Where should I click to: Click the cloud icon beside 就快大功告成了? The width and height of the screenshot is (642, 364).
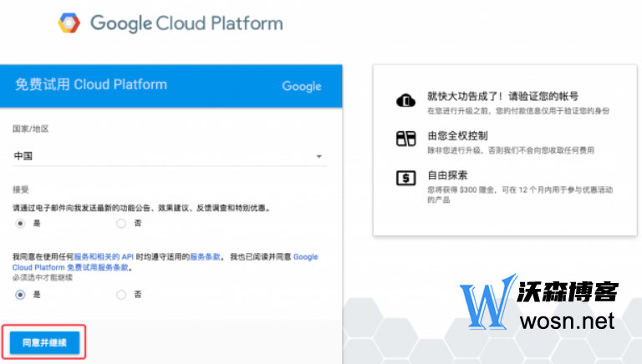coord(405,100)
